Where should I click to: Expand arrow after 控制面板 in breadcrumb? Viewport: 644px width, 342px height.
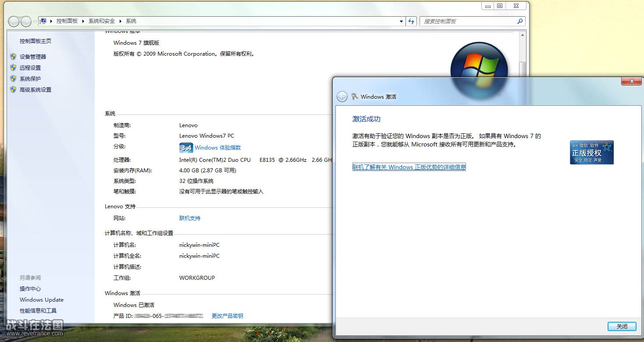(83, 21)
